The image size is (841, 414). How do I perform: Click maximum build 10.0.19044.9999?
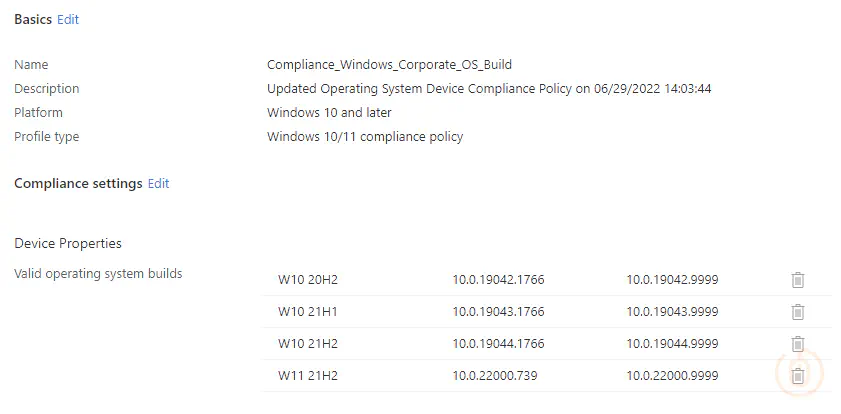(673, 343)
